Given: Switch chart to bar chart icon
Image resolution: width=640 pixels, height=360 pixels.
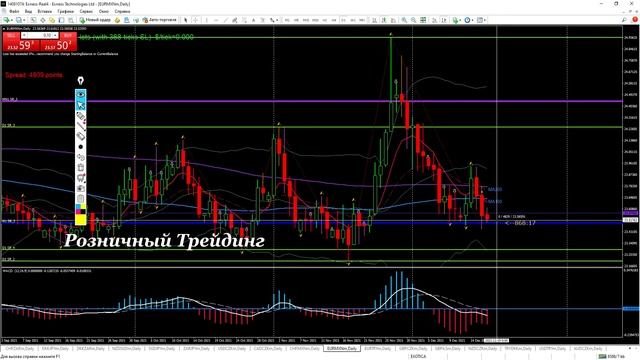Looking at the screenshot, I should (374, 20).
